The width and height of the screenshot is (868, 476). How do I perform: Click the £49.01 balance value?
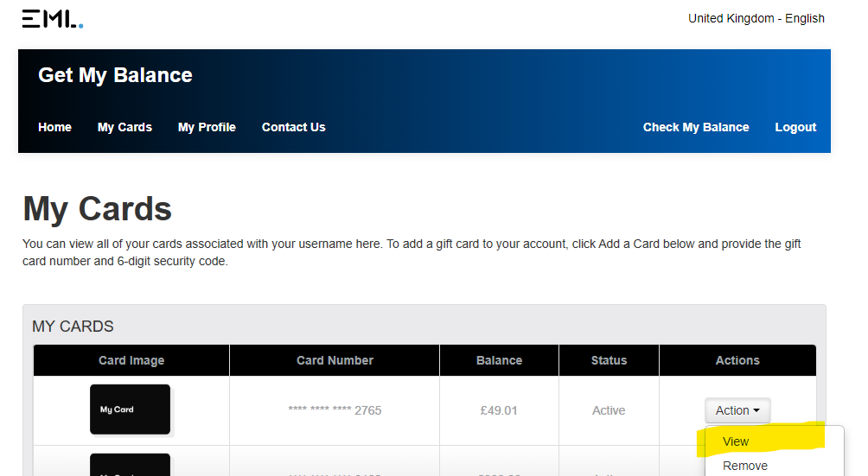[x=499, y=410]
